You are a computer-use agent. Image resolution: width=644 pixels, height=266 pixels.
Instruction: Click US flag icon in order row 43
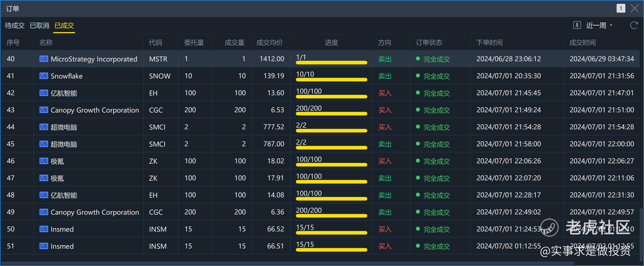point(44,110)
